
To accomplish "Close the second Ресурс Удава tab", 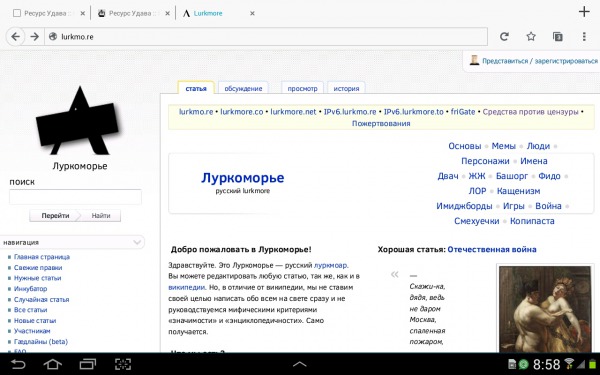I will point(167,13).
